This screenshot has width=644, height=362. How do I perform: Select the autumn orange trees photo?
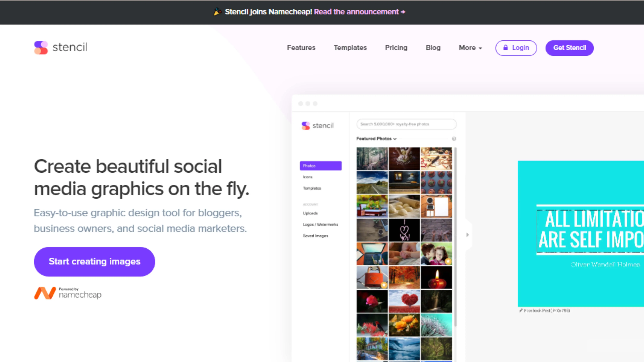pos(404,278)
